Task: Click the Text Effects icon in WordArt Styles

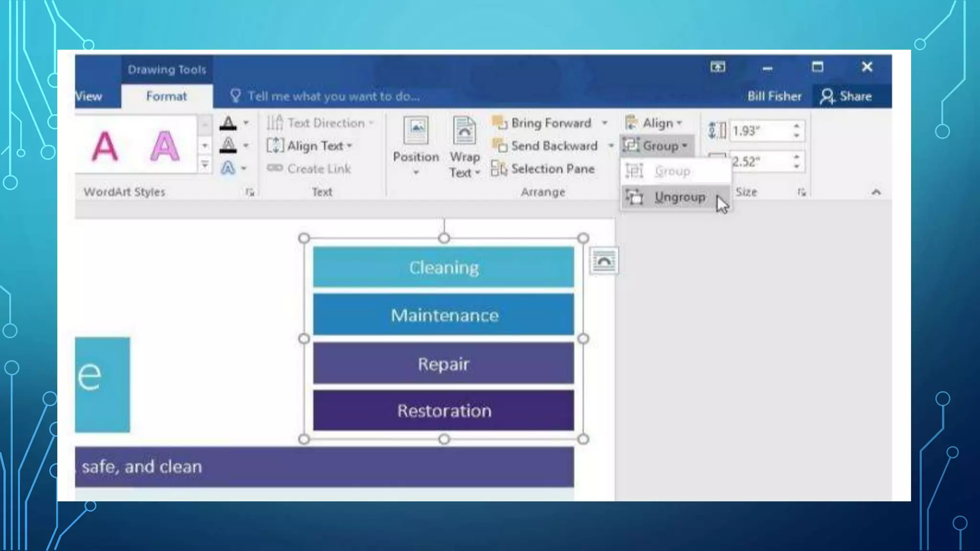Action: [x=228, y=168]
